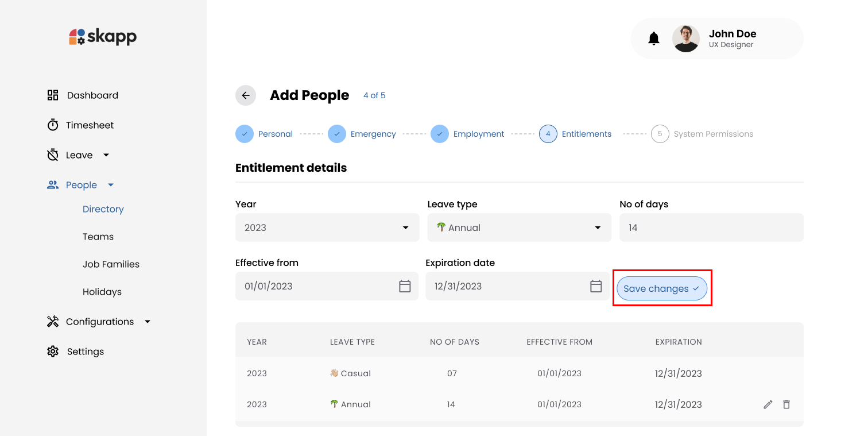The width and height of the screenshot is (868, 436).
Task: Click the Leave alarm-clock icon
Action: 52,155
